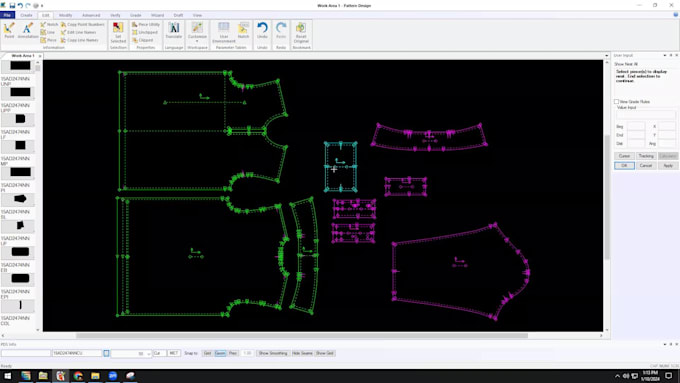
Task: Open the File menu
Action: coord(7,15)
